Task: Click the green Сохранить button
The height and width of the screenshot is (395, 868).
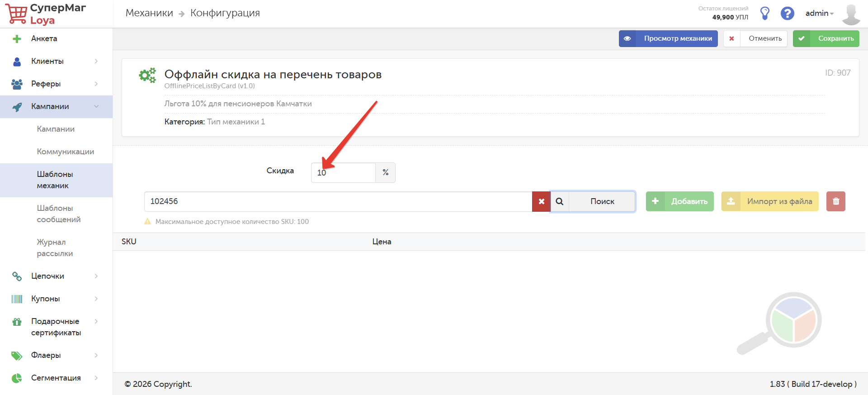Action: 826,38
